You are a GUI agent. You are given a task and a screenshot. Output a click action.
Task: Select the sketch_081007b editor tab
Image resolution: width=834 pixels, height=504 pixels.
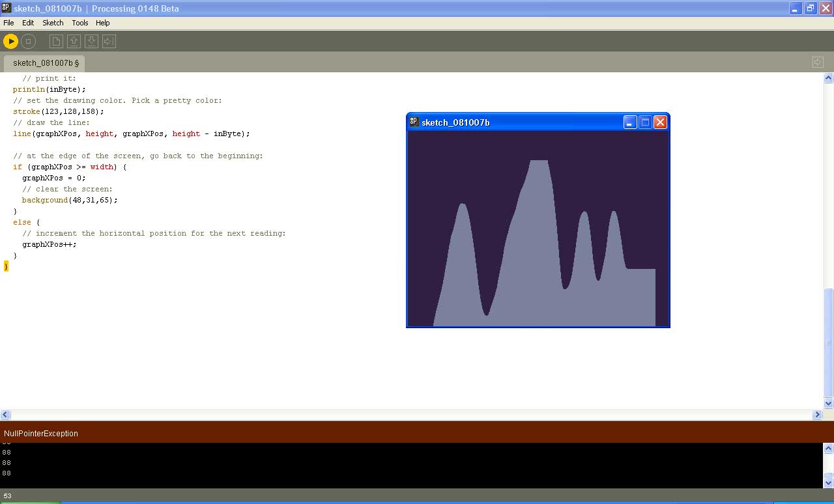tap(44, 63)
